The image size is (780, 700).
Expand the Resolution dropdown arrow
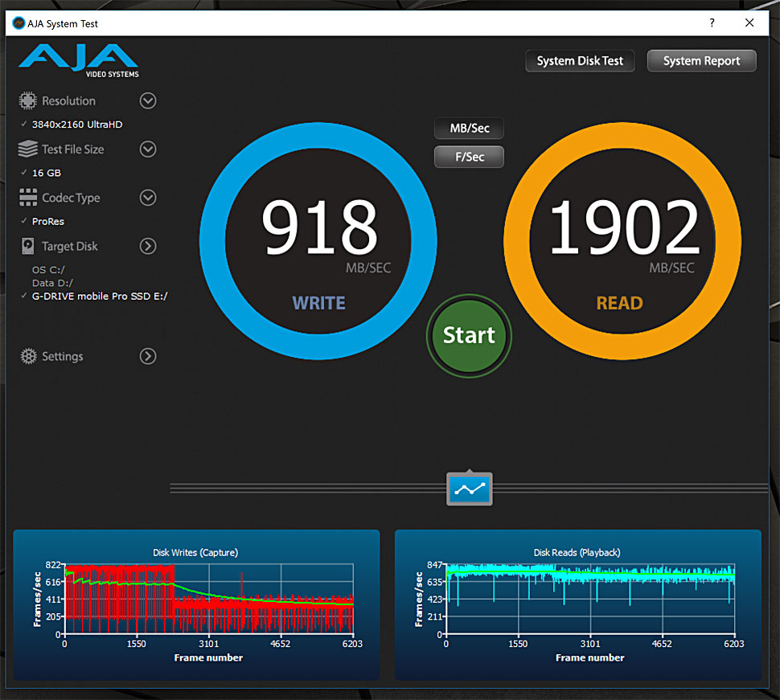point(148,101)
